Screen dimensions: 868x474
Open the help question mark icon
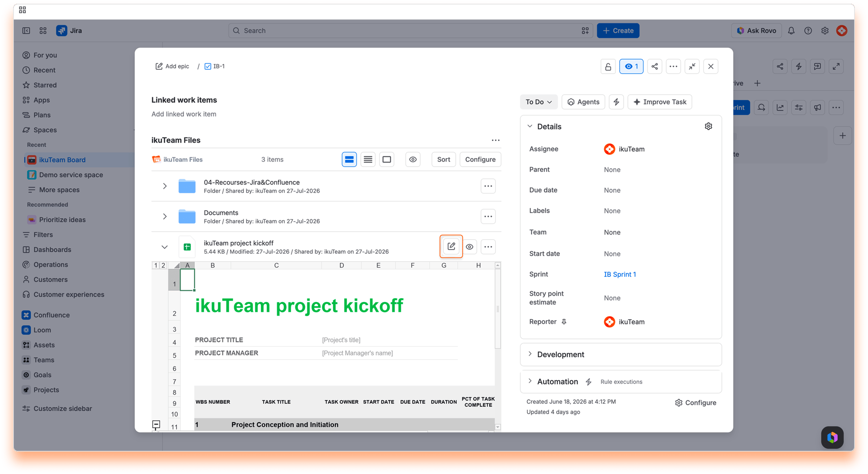point(808,30)
